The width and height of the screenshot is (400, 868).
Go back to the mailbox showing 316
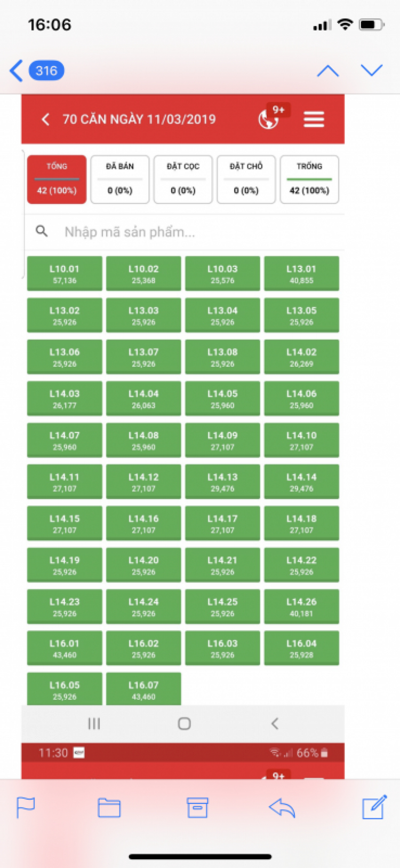(37, 70)
